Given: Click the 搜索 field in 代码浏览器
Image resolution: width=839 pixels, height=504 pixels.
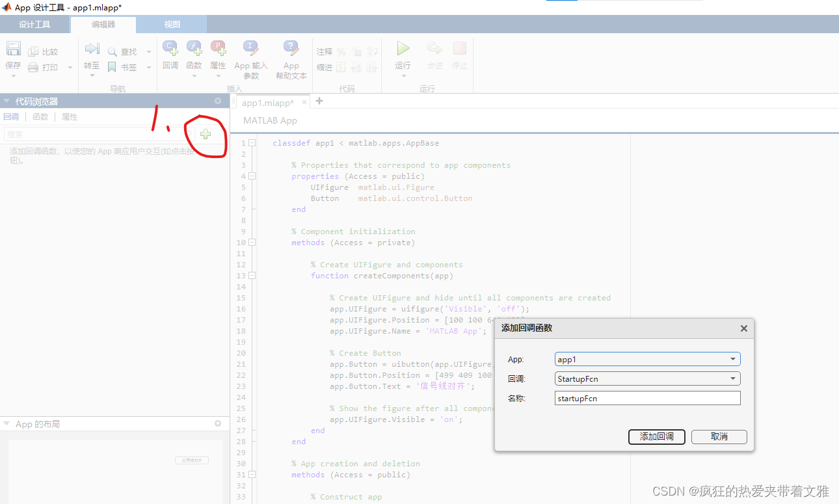Looking at the screenshot, I should pyautogui.click(x=99, y=134).
